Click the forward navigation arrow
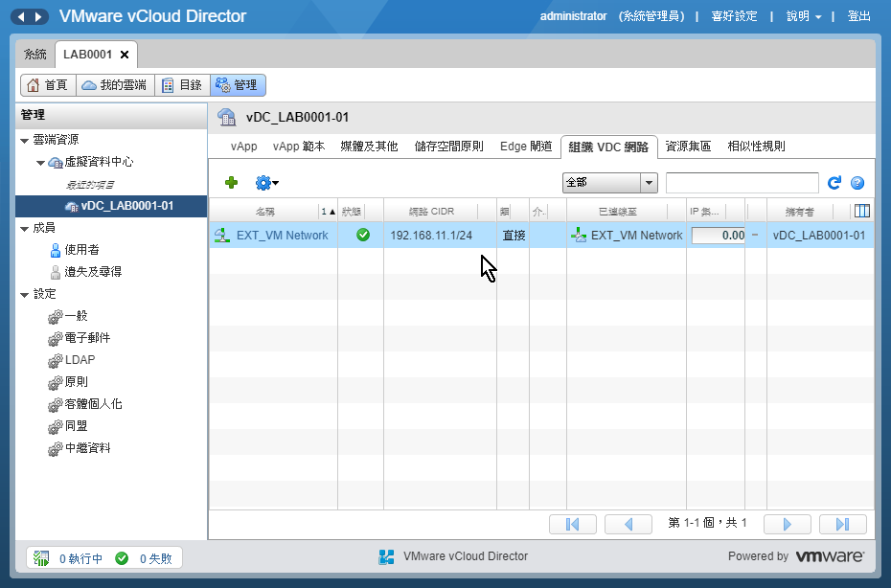 pyautogui.click(x=38, y=16)
